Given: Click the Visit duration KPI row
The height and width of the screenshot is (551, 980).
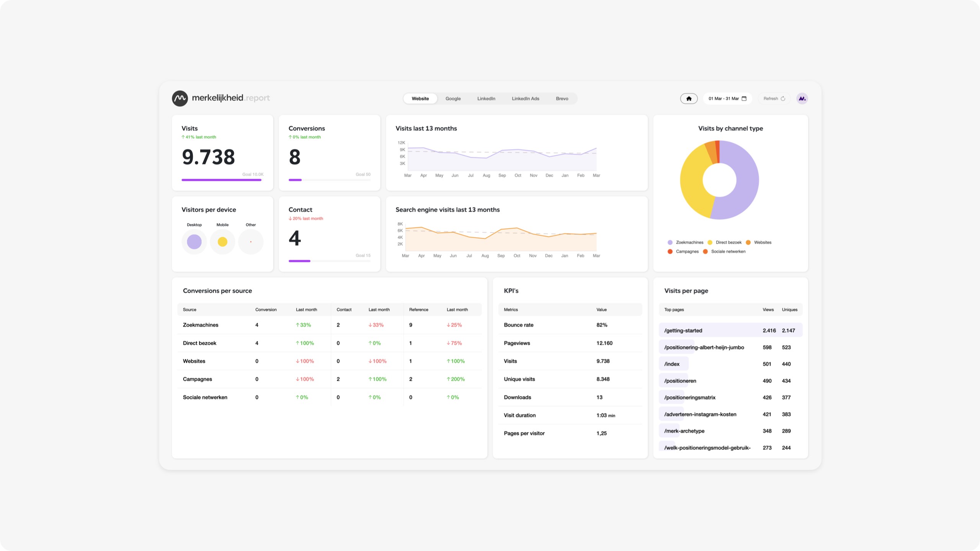Looking at the screenshot, I should tap(570, 415).
